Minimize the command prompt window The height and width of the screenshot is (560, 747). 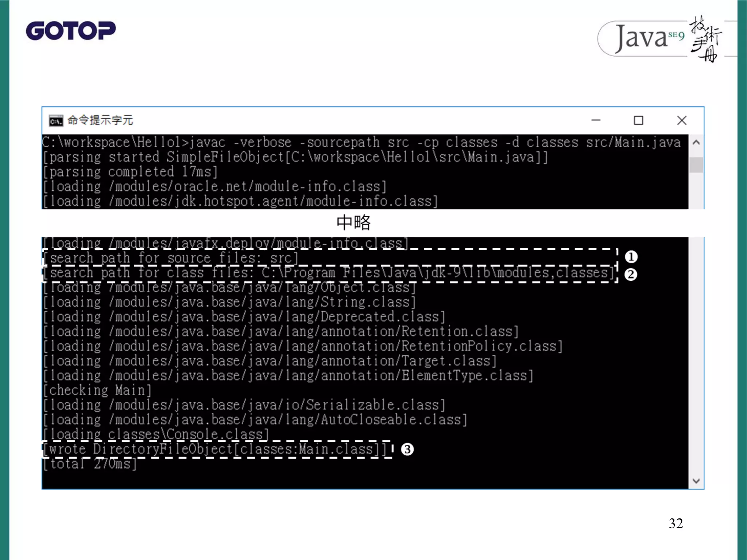point(596,120)
